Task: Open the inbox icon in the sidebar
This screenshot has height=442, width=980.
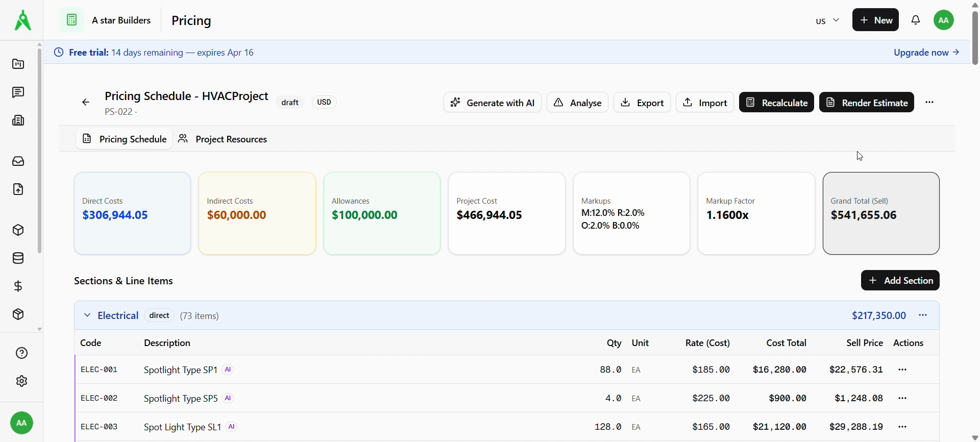Action: tap(18, 161)
